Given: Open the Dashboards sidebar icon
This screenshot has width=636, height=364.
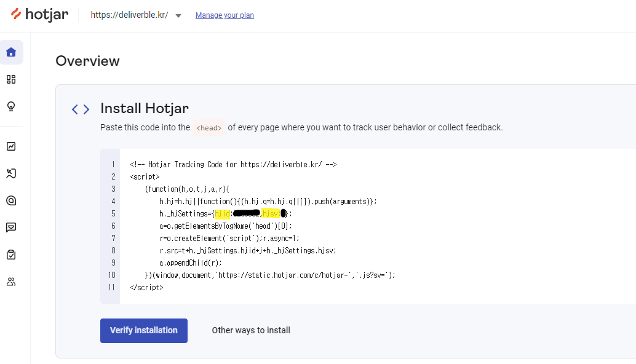Looking at the screenshot, I should click(x=11, y=79).
